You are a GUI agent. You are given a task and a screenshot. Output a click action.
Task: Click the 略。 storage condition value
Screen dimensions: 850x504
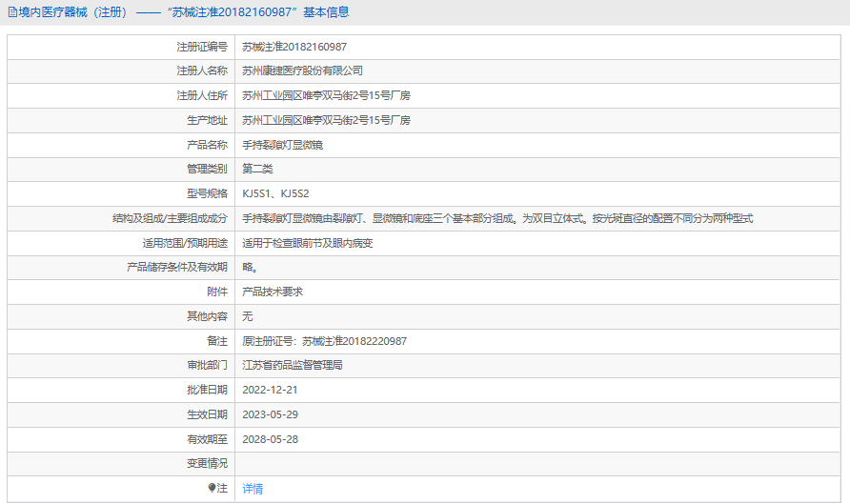[x=250, y=267]
